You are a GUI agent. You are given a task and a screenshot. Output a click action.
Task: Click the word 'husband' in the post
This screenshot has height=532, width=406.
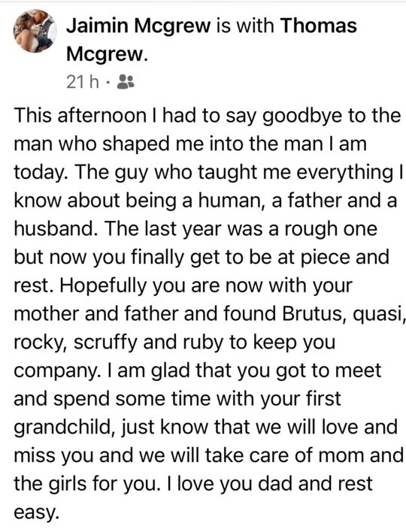click(53, 228)
